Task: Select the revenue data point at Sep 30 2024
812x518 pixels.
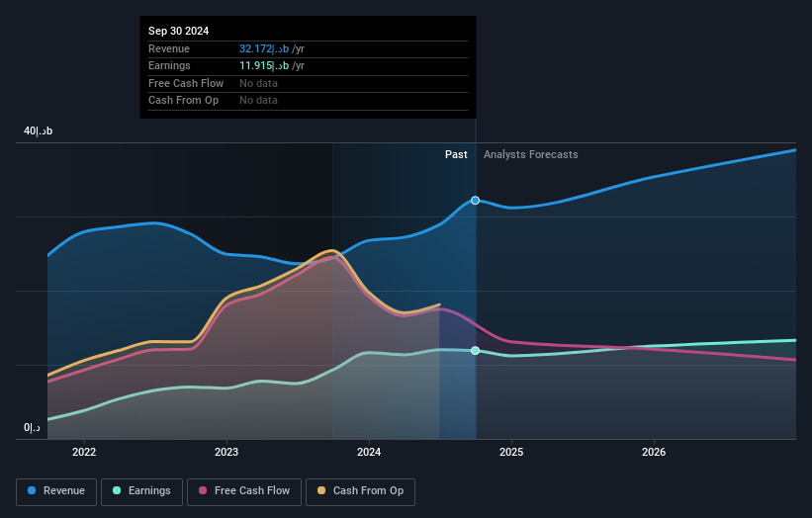Action: coord(475,201)
